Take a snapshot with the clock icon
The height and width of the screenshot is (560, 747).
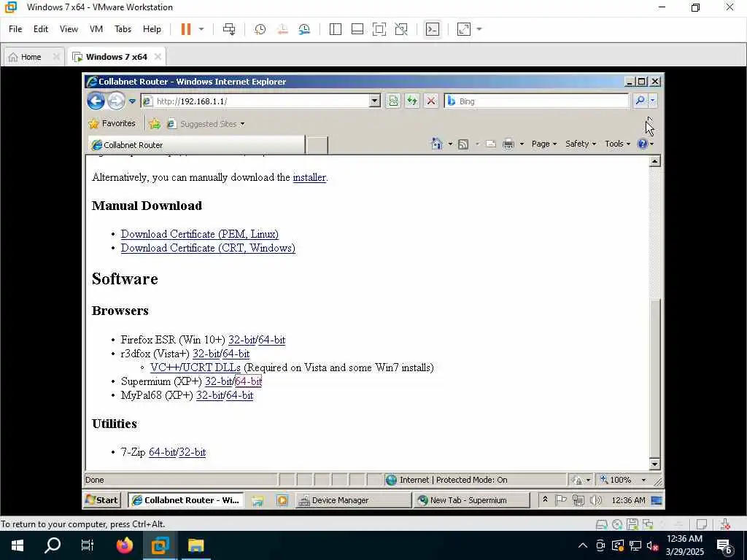(x=260, y=29)
